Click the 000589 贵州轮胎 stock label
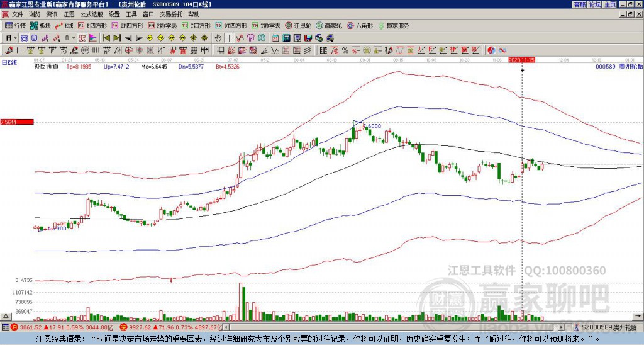The height and width of the screenshot is (345, 644). pyautogui.click(x=619, y=66)
